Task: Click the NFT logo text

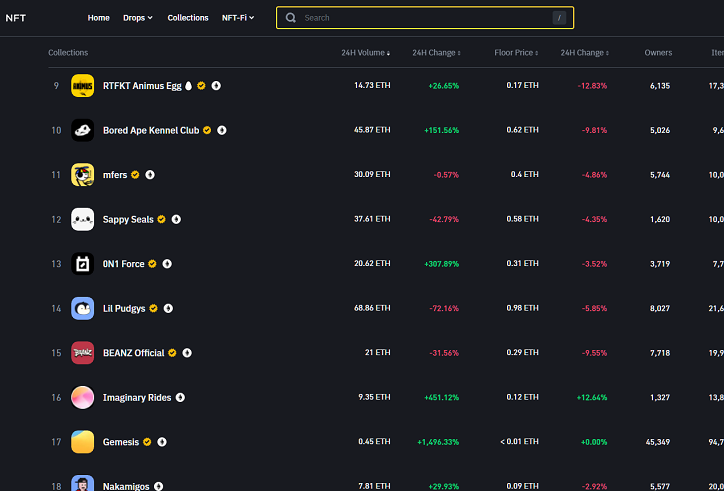Action: [x=16, y=18]
